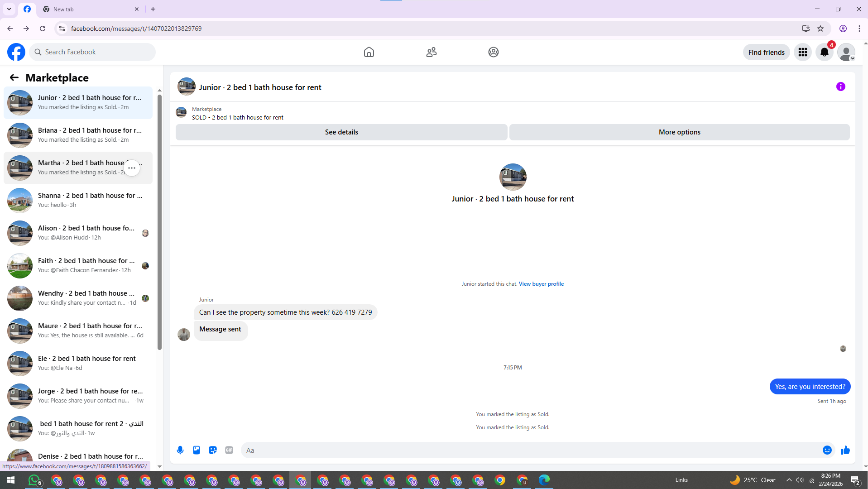The width and height of the screenshot is (868, 489).
Task: Click the 'Yes, are you interested?' message bubble
Action: [810, 387]
